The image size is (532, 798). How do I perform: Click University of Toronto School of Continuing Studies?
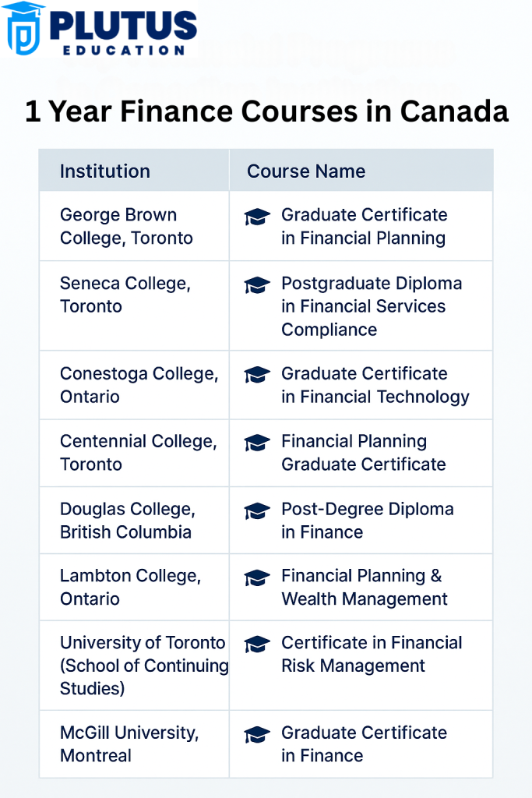[142, 666]
